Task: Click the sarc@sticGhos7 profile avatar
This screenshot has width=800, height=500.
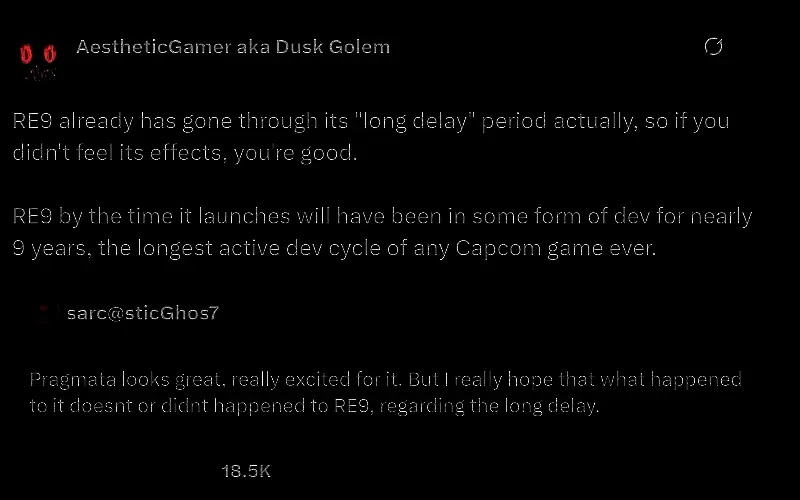Action: coord(44,314)
